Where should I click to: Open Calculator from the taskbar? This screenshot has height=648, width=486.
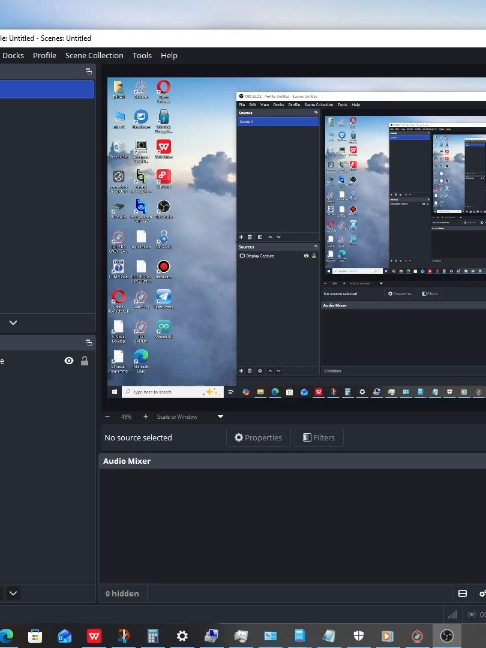click(153, 636)
